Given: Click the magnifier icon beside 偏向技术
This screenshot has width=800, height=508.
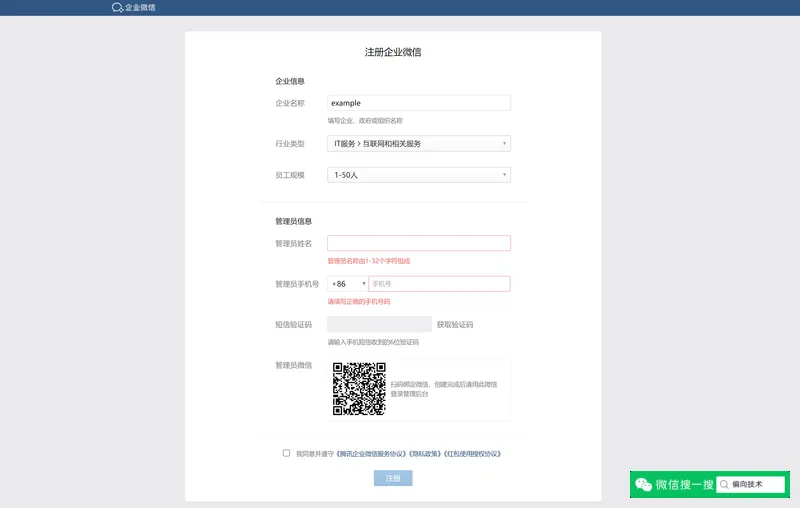Looking at the screenshot, I should coord(724,485).
